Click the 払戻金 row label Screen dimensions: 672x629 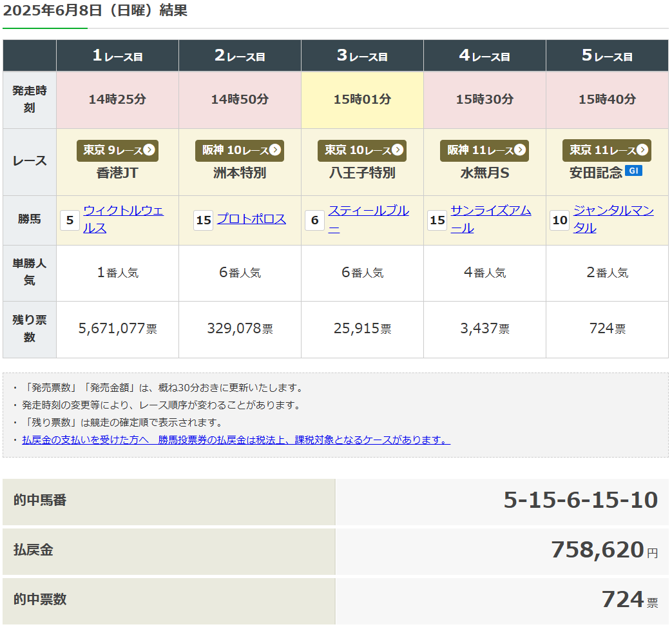tap(33, 550)
